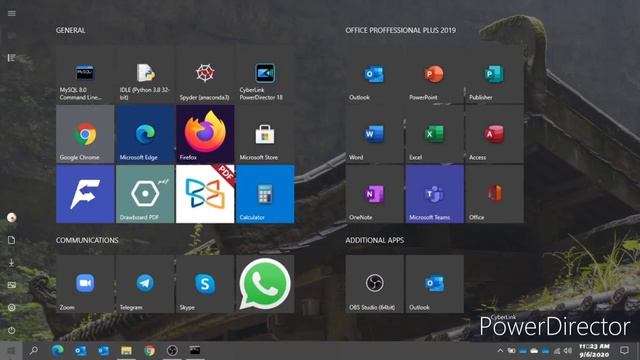Screen dimensions: 640x360
Task: Open the Calculator tile
Action: coord(265,194)
